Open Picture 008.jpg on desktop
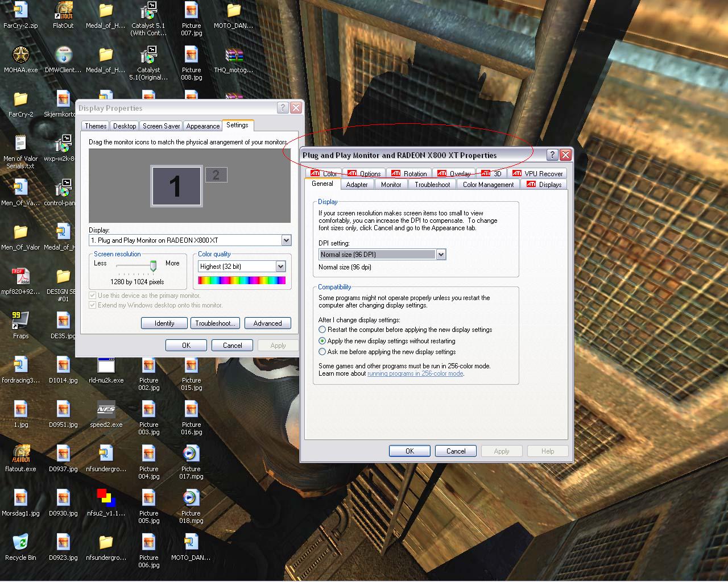728x582 pixels. (191, 64)
